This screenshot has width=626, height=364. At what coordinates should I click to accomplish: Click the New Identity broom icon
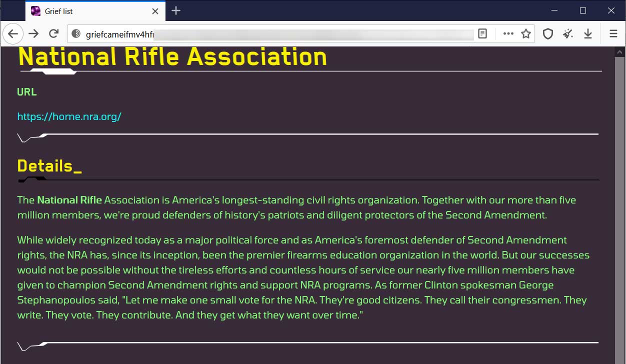568,33
